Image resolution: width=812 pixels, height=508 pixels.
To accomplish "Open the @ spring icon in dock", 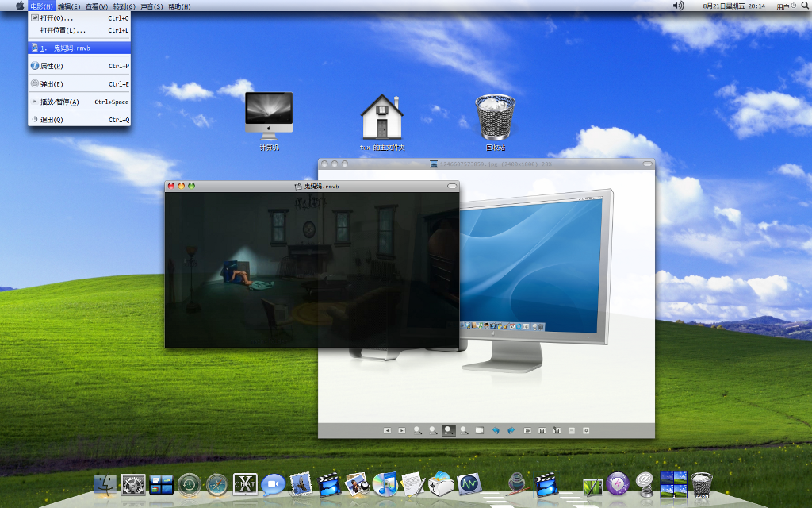I will pyautogui.click(x=645, y=484).
